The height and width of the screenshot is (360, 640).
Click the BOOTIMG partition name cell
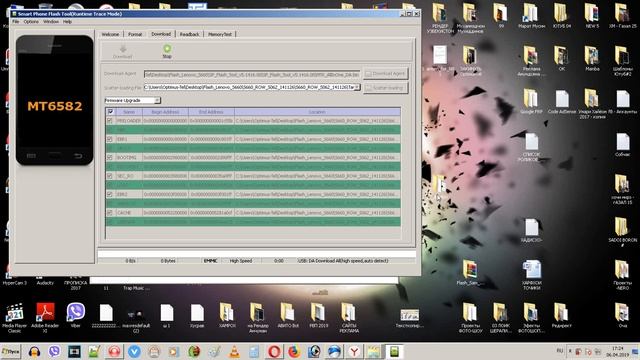coord(129,158)
